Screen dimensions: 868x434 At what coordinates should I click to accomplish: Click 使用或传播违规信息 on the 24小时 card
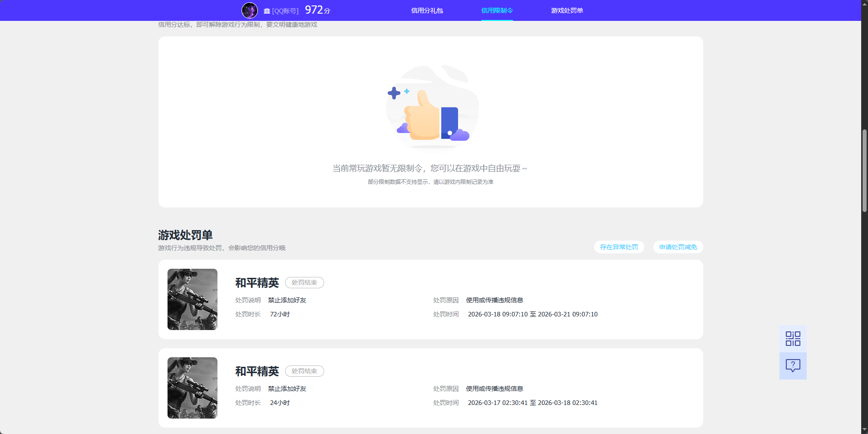click(x=494, y=389)
